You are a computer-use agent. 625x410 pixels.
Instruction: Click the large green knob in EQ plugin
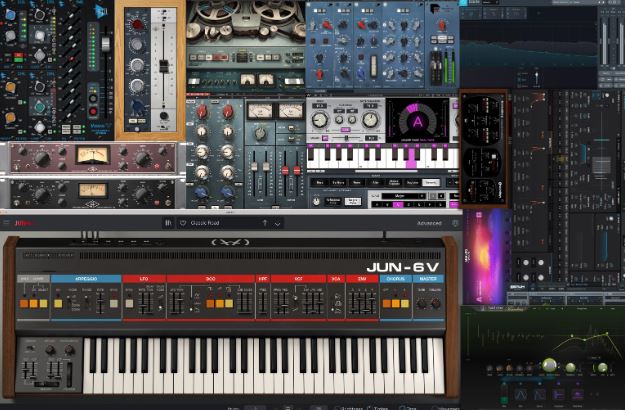point(549,365)
